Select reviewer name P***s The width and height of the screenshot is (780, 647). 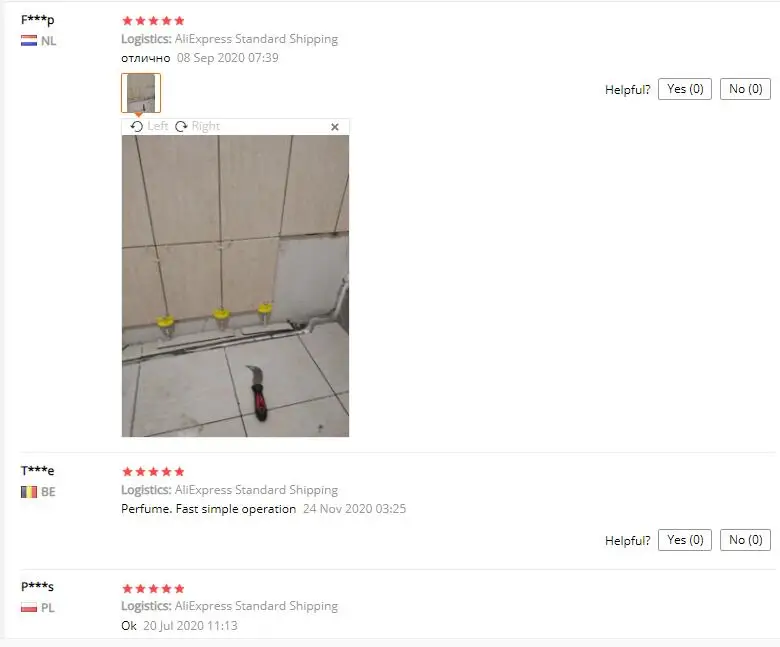(37, 586)
